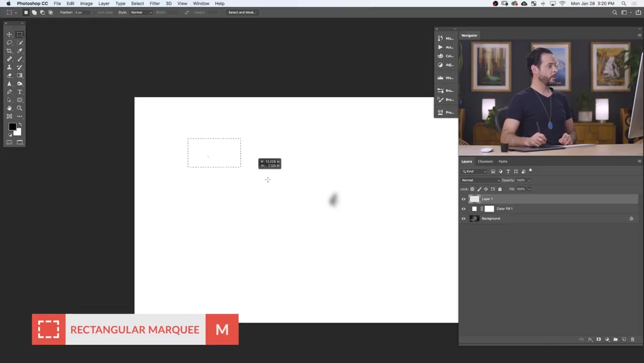
Task: Open the blend mode dropdown in Layers
Action: (480, 180)
